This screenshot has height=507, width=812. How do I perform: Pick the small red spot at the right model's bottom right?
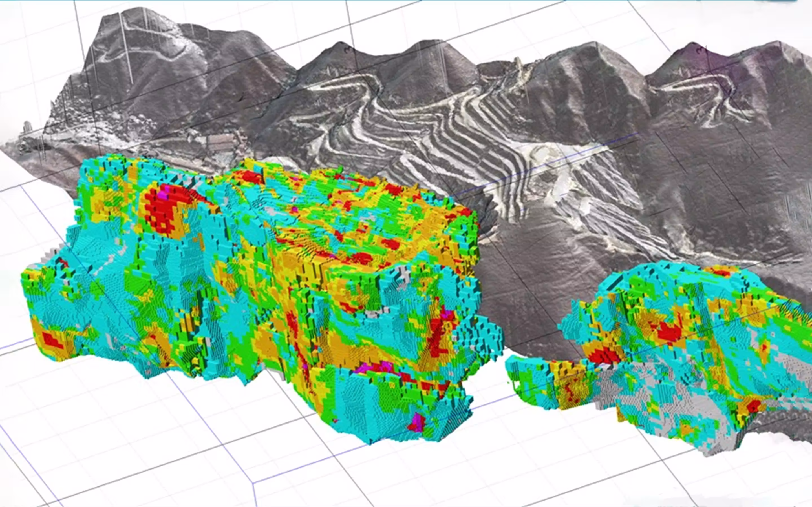tap(754, 406)
